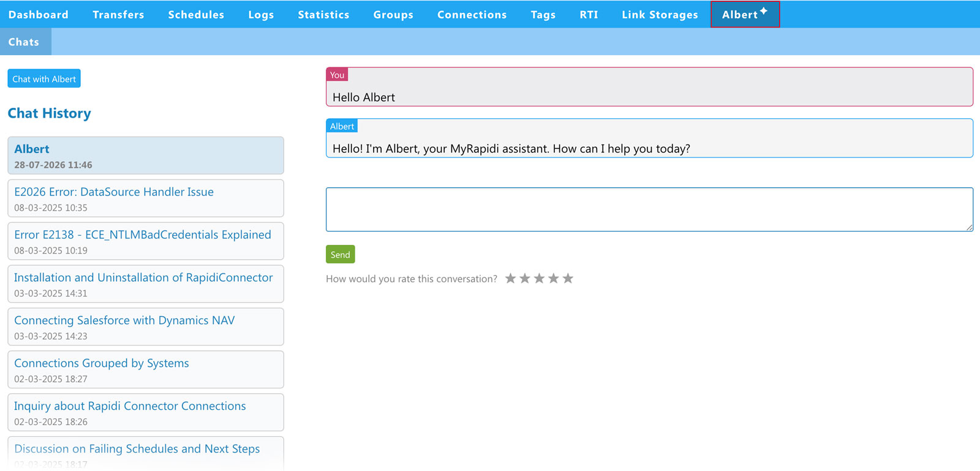Viewport: 980px width, 471px height.
Task: Click the 'You' message label
Action: (337, 75)
